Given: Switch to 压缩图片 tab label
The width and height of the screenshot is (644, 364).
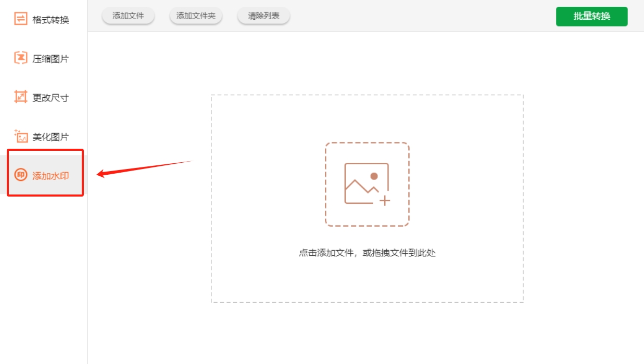Looking at the screenshot, I should click(50, 59).
